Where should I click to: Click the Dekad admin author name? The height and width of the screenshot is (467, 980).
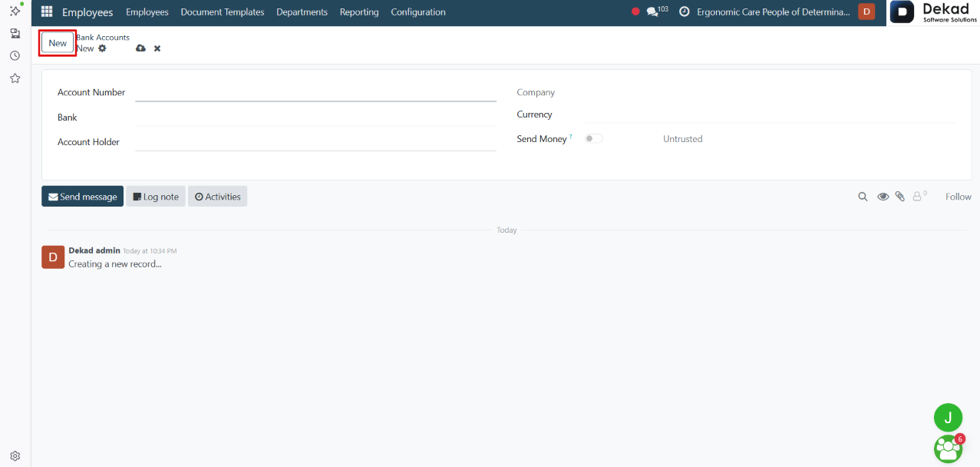pos(94,250)
